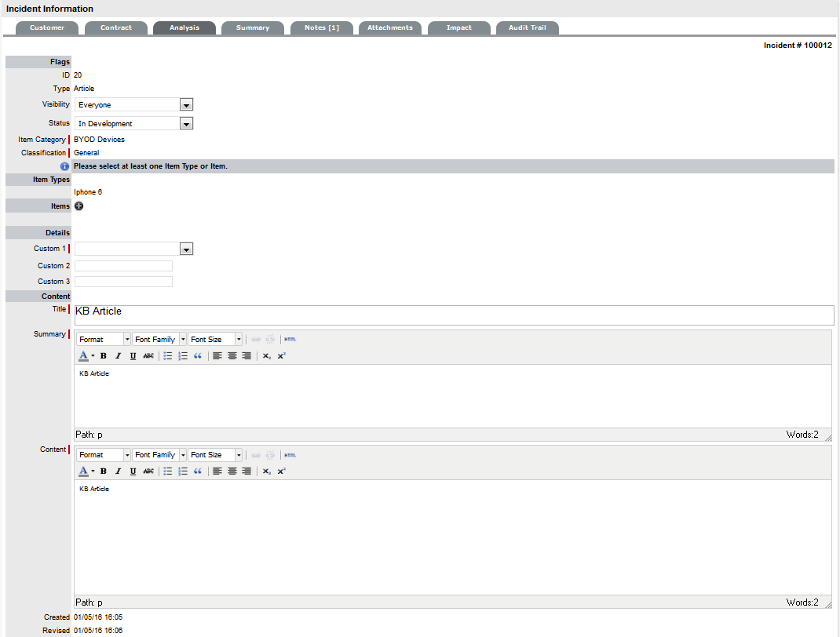840x637 pixels.
Task: Apply subscript in the Summary editor
Action: [266, 356]
